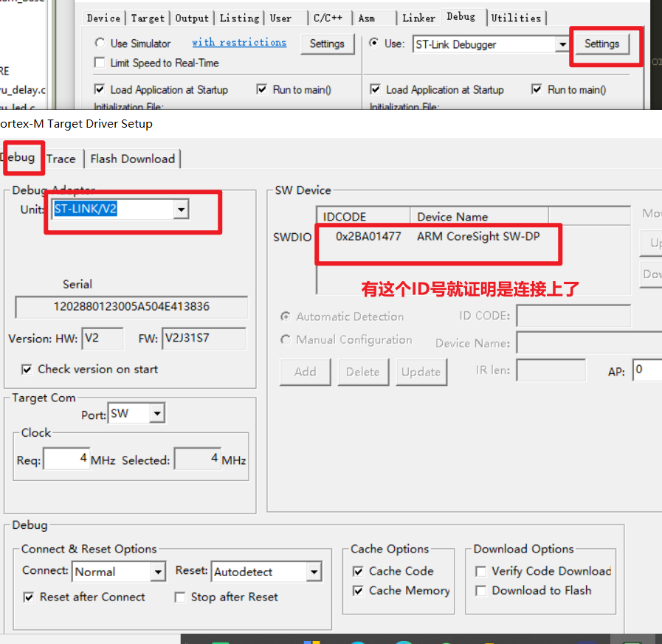Click the FW version V2J31S7 field
Image resolution: width=662 pixels, height=644 pixels.
click(x=204, y=339)
